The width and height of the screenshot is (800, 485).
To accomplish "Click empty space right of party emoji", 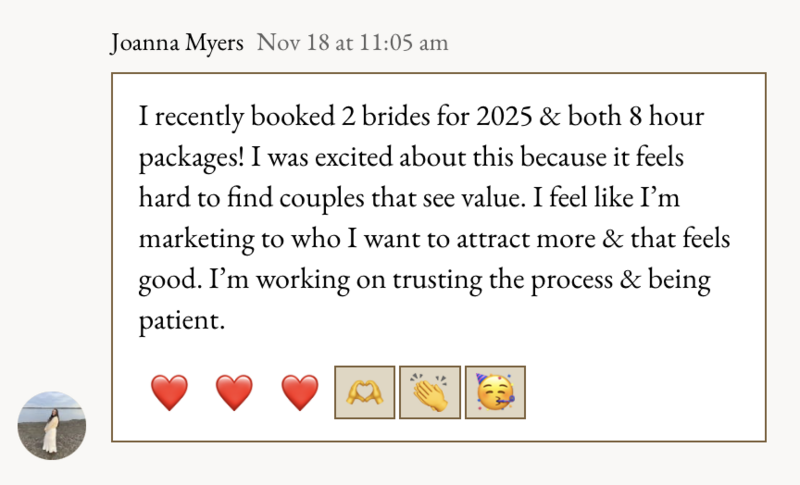I will pyautogui.click(x=643, y=392).
